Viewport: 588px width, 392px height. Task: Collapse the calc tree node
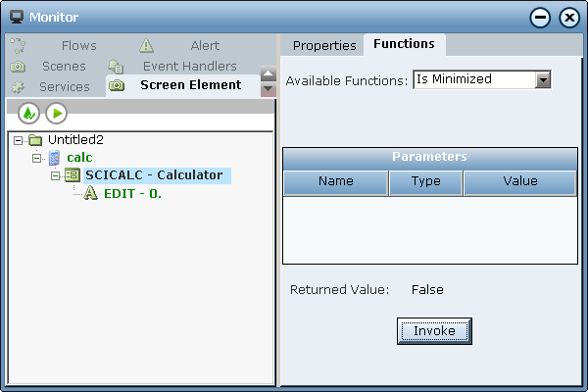(x=37, y=158)
